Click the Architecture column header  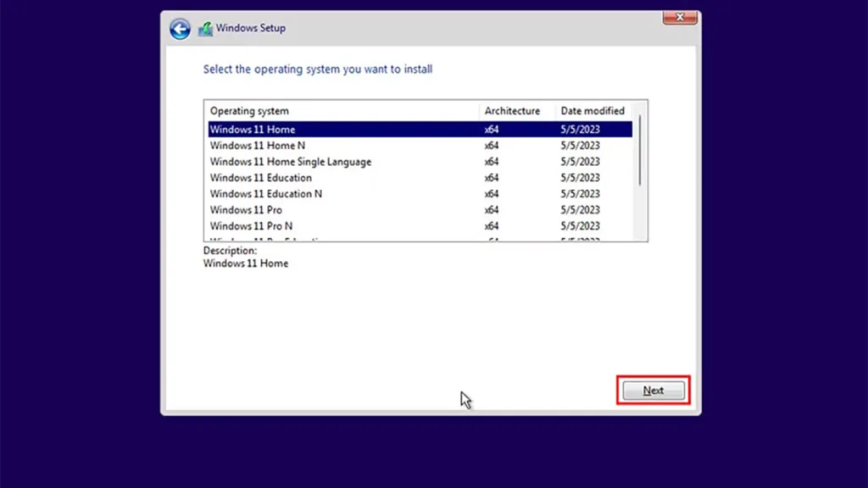(517, 111)
